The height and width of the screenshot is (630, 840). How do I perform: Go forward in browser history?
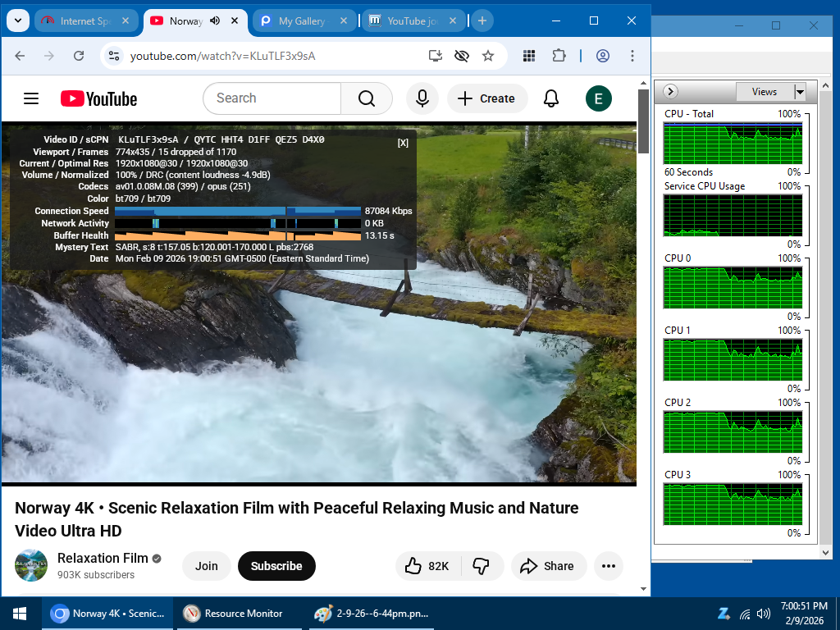[x=49, y=56]
